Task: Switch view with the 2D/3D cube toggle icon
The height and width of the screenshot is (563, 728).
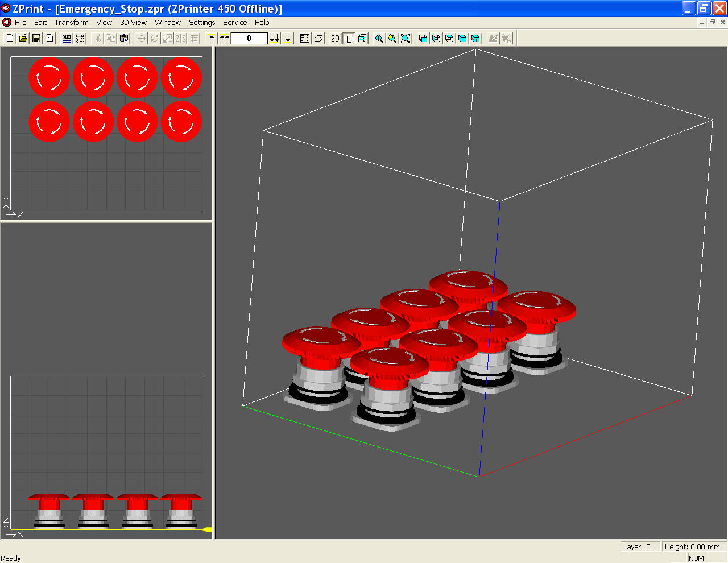Action: pyautogui.click(x=362, y=38)
